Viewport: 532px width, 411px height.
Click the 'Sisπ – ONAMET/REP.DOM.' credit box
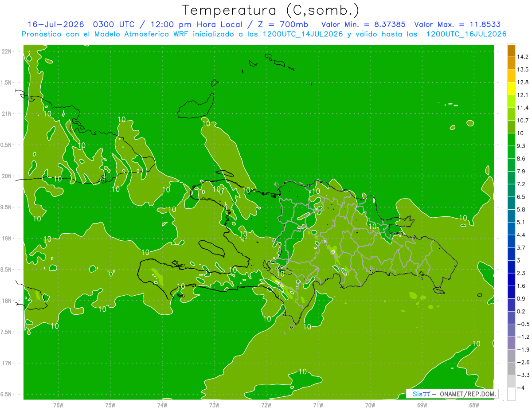coord(452,394)
